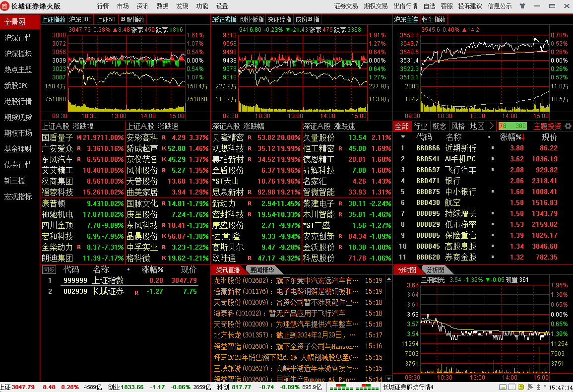Select 沪深行情 in the left sidebar
The height and width of the screenshot is (392, 573).
[18, 38]
